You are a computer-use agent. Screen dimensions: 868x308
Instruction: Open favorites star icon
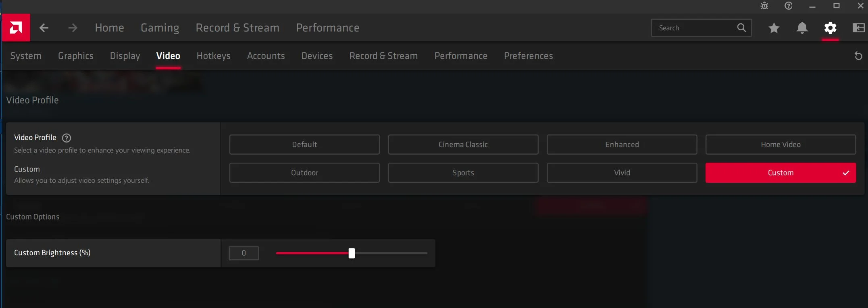774,28
